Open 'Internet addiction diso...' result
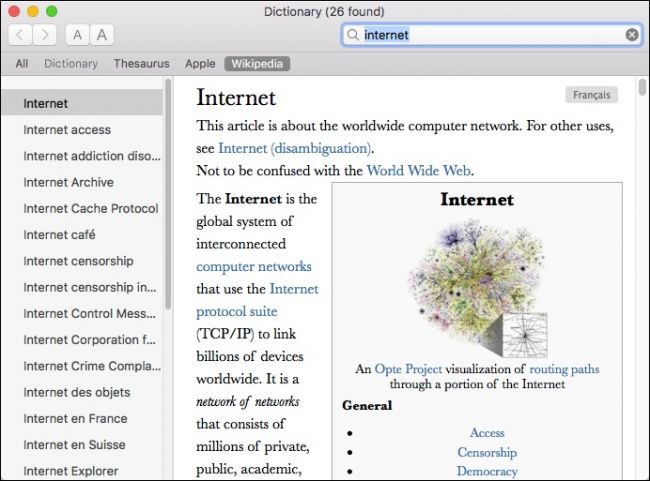The image size is (650, 481). (82, 156)
